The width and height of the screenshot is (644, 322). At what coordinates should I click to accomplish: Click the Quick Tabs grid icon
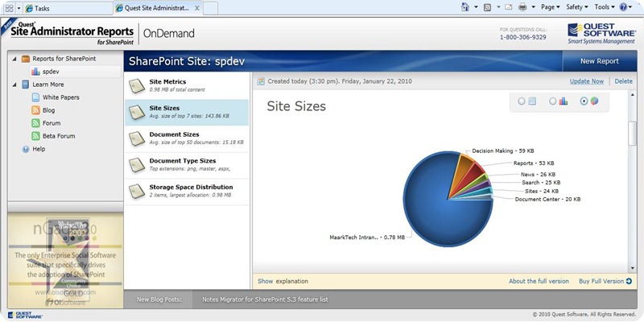tap(9, 8)
